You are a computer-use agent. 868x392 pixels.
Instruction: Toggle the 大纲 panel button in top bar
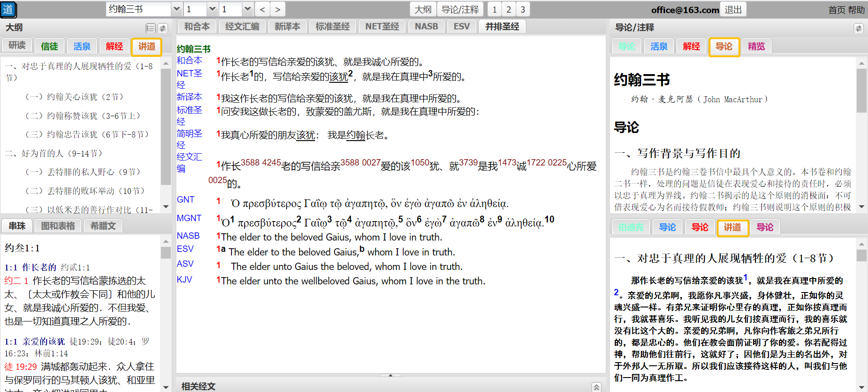tap(423, 9)
